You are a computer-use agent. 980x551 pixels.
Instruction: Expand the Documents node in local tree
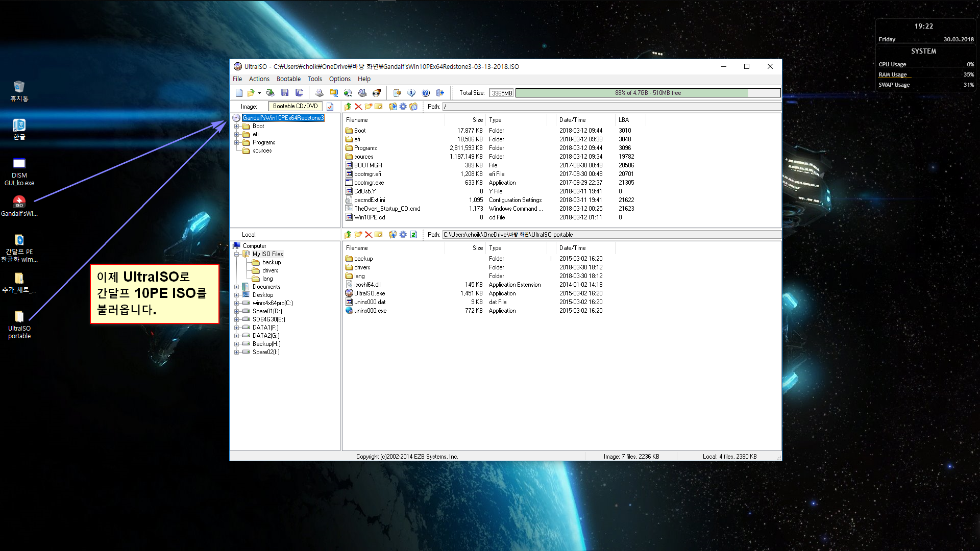coord(237,287)
